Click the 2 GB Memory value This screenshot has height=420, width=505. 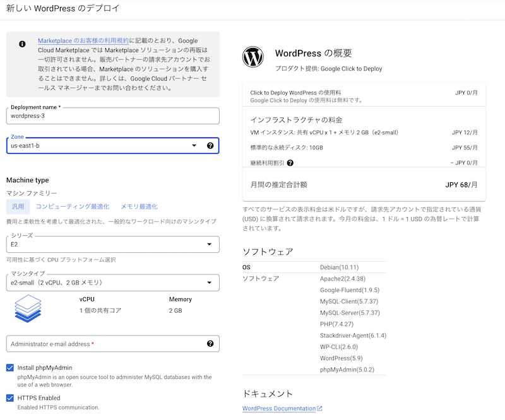pyautogui.click(x=175, y=310)
